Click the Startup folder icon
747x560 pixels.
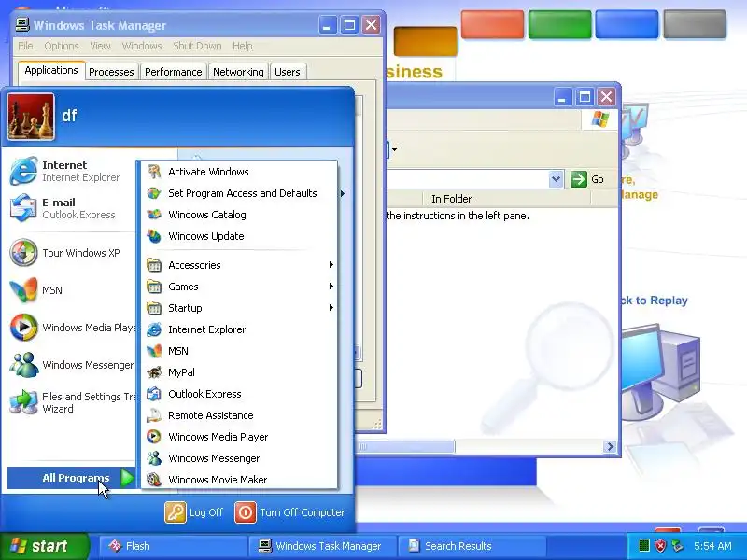154,308
